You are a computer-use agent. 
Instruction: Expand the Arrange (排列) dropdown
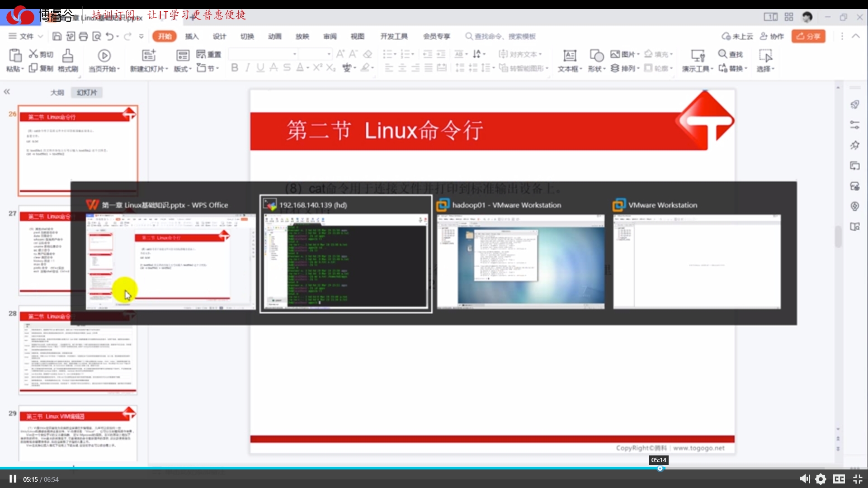[638, 68]
